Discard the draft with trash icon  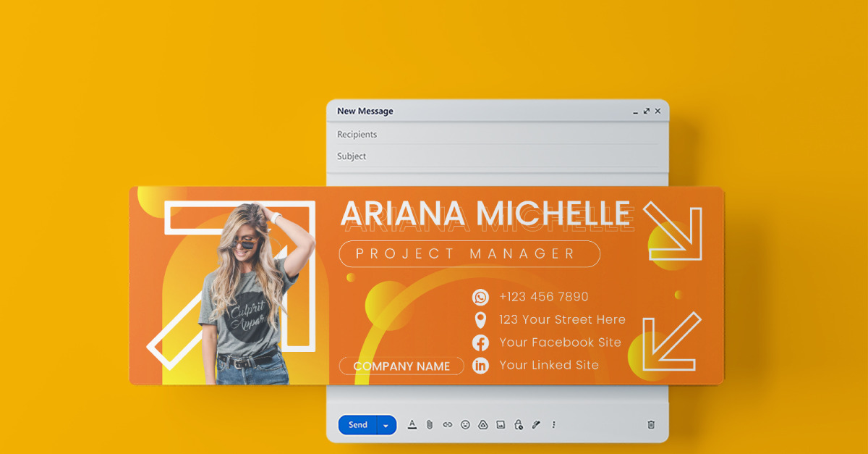650,425
